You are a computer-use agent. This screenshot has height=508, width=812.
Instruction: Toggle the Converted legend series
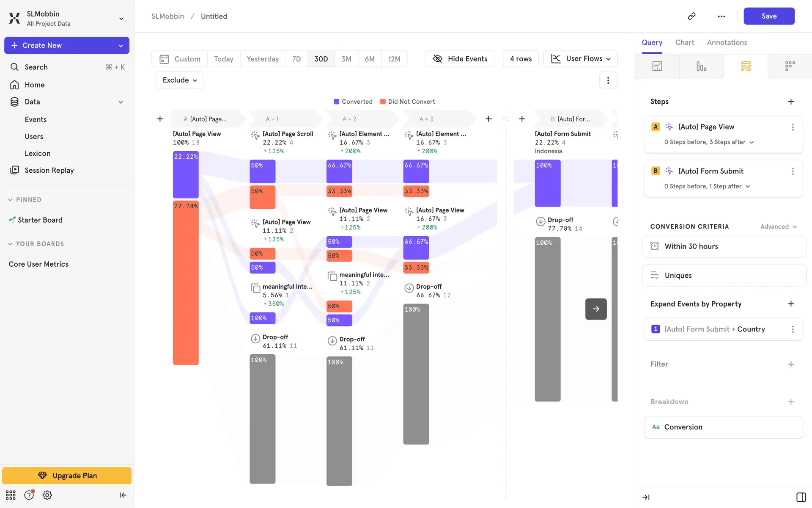[x=353, y=102]
